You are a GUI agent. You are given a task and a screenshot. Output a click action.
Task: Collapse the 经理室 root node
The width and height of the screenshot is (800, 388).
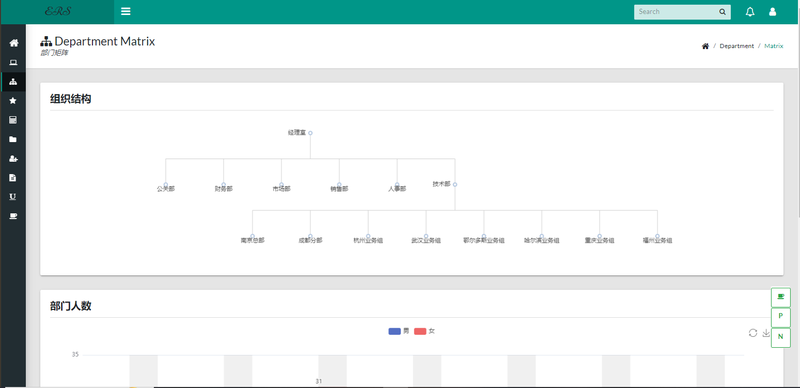click(310, 133)
